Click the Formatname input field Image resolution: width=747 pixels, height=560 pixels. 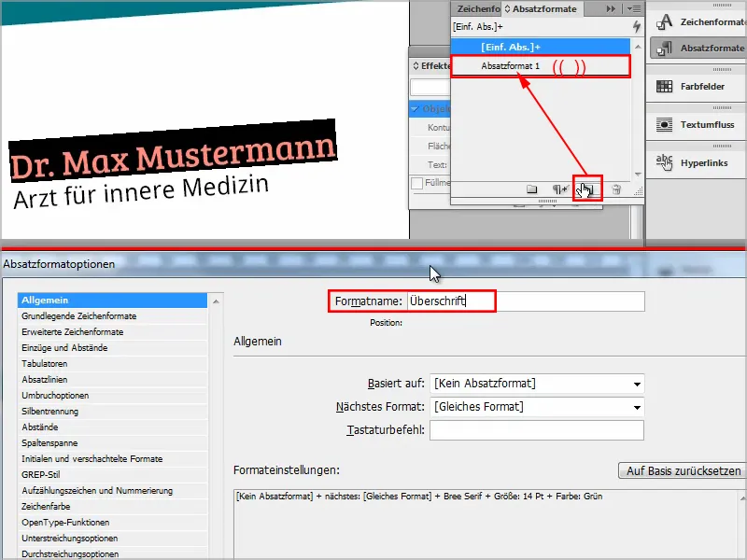(526, 301)
